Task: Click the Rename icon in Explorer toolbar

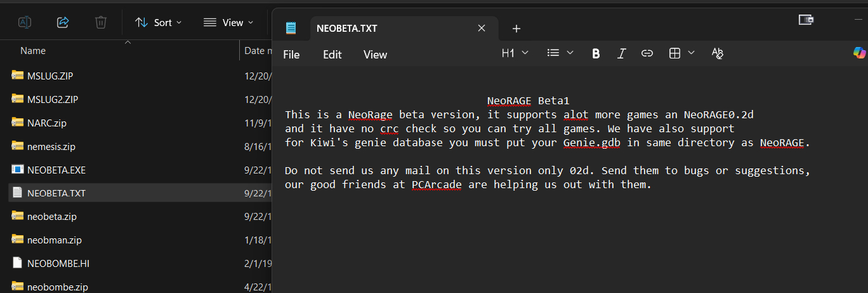Action: pos(24,22)
